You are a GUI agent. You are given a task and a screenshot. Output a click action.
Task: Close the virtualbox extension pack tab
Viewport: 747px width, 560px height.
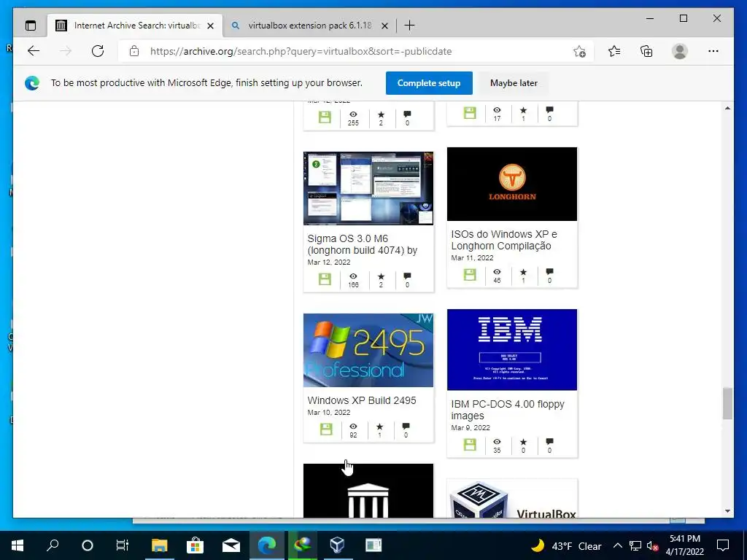coord(385,26)
